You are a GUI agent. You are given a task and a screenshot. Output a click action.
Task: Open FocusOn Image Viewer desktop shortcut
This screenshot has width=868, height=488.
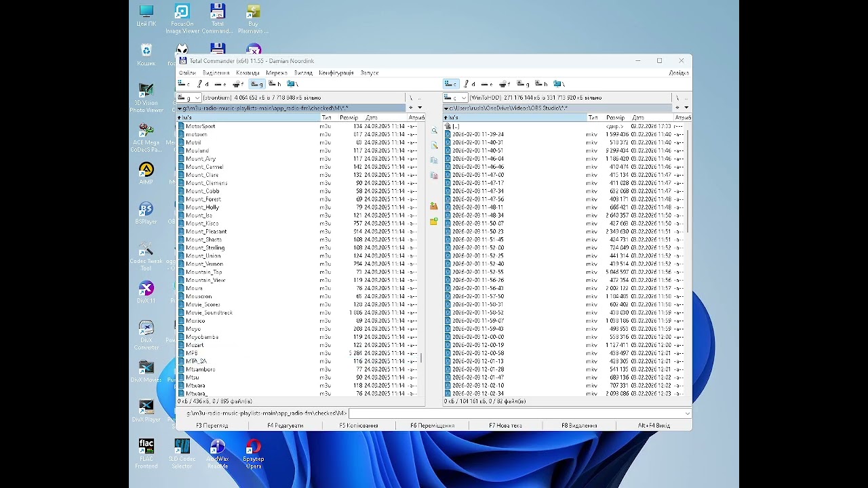coord(182,19)
